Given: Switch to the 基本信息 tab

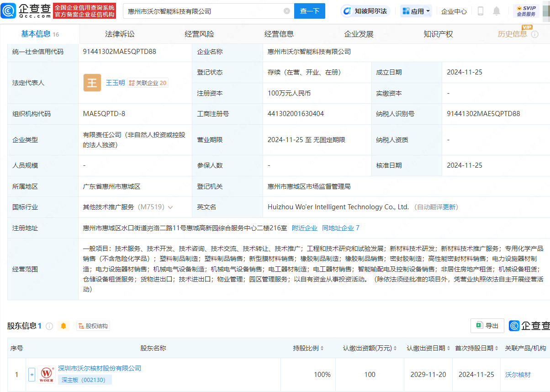Looking at the screenshot, I should (x=40, y=34).
